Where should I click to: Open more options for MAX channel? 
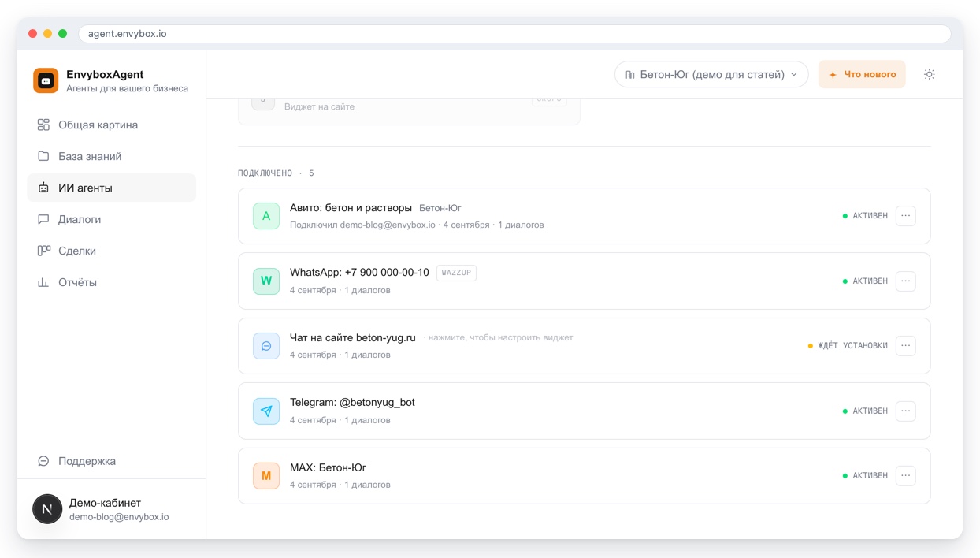pos(906,475)
